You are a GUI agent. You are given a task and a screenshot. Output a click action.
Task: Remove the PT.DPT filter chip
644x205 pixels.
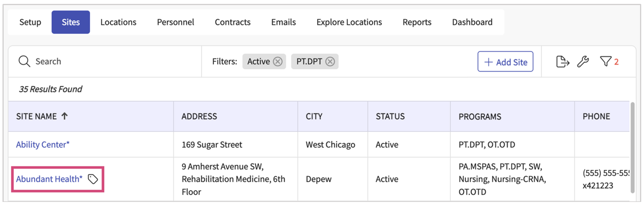click(x=330, y=61)
